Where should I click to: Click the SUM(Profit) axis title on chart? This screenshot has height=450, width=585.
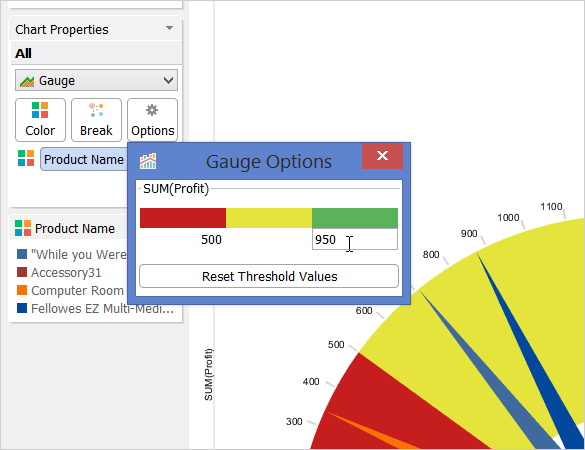coord(209,375)
